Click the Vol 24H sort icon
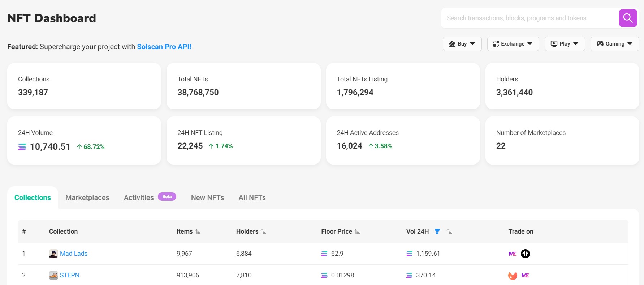Screen dimensions: 644x285 click(449, 231)
